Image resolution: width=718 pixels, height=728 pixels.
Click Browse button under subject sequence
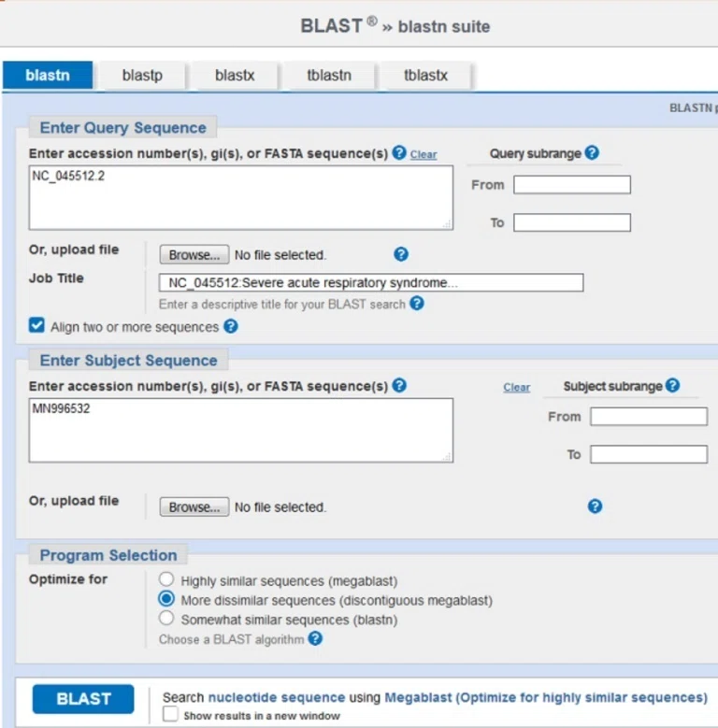click(x=194, y=507)
